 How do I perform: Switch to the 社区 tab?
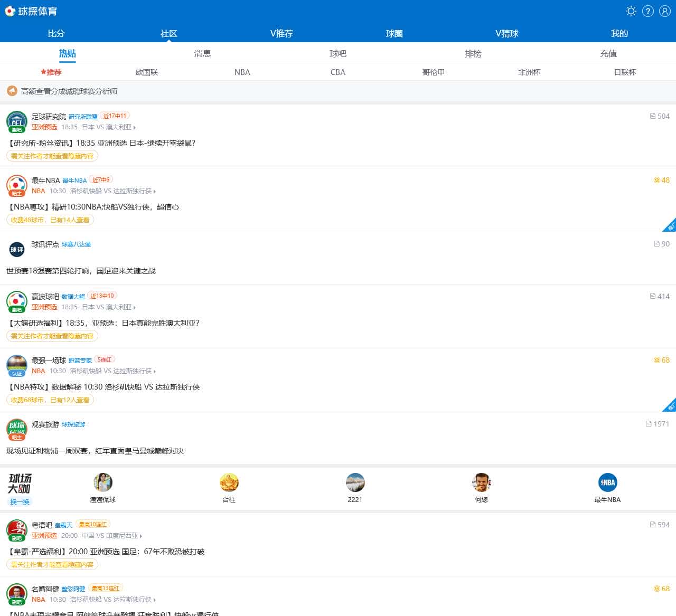[x=168, y=33]
